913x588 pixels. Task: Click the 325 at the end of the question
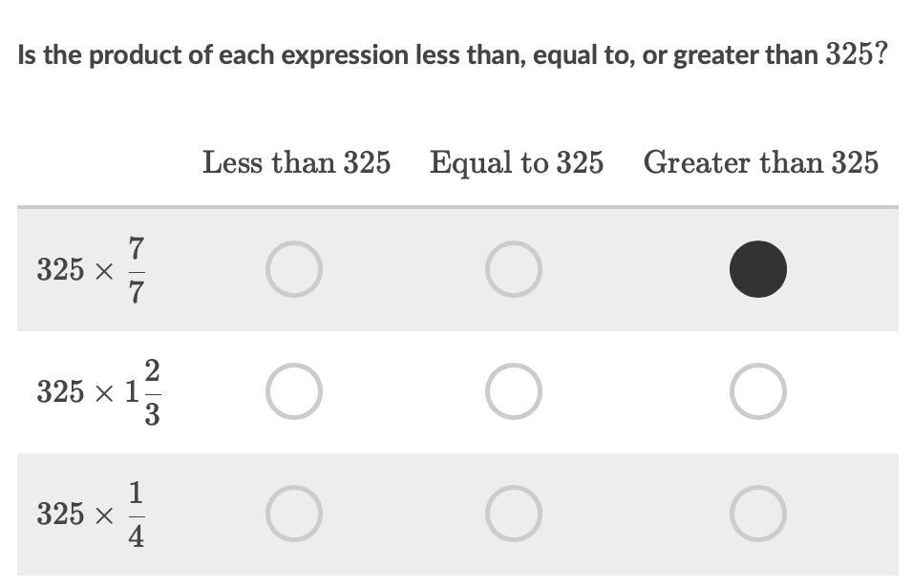849,54
